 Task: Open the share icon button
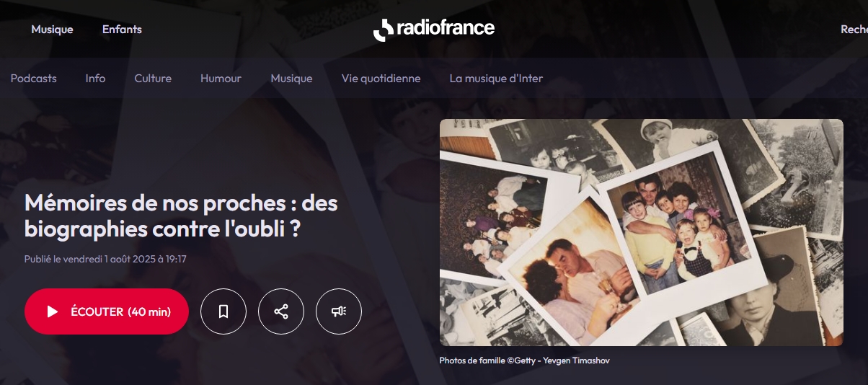tap(281, 311)
